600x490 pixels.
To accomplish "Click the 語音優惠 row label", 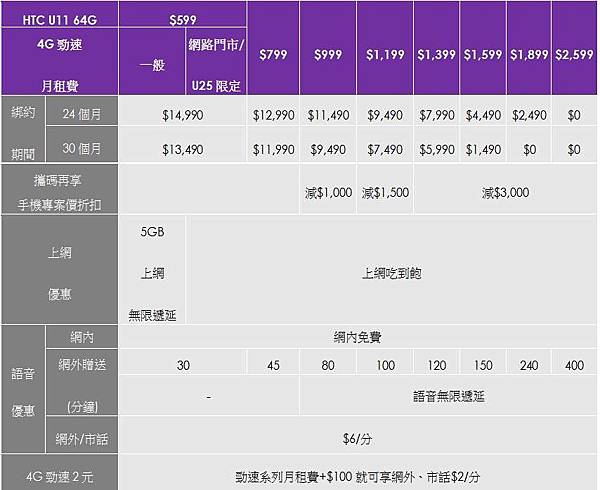I will coord(23,389).
